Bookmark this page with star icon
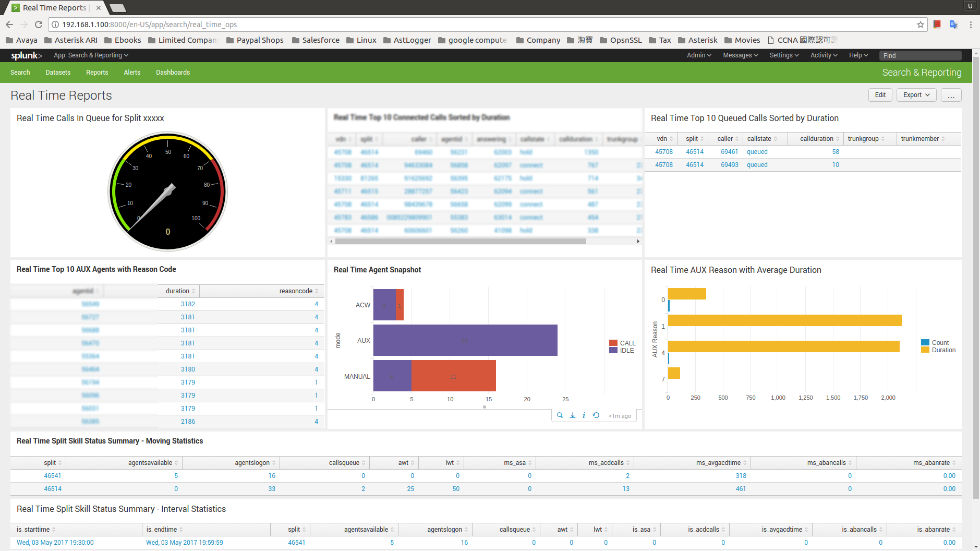 [x=920, y=25]
